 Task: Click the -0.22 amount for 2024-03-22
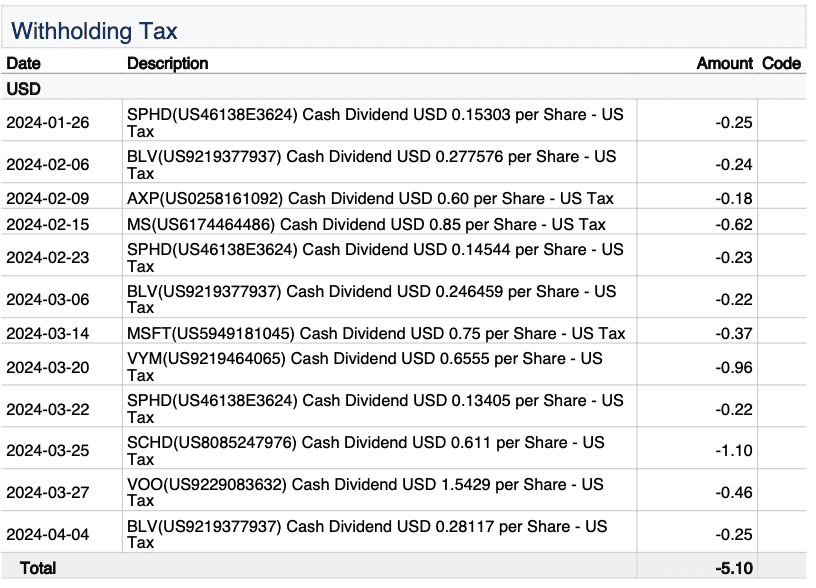pyautogui.click(x=734, y=409)
